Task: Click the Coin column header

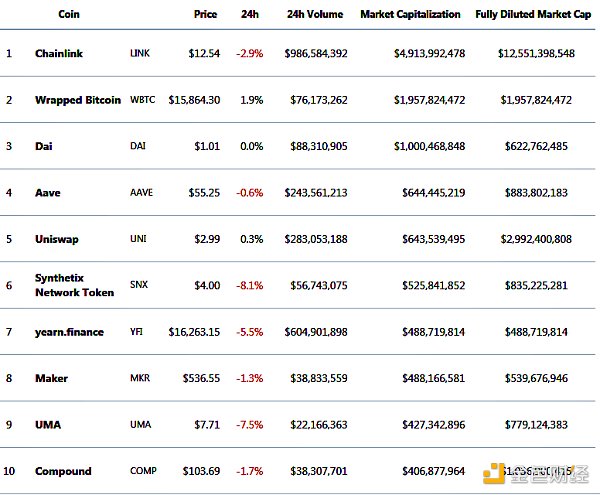Action: click(69, 15)
